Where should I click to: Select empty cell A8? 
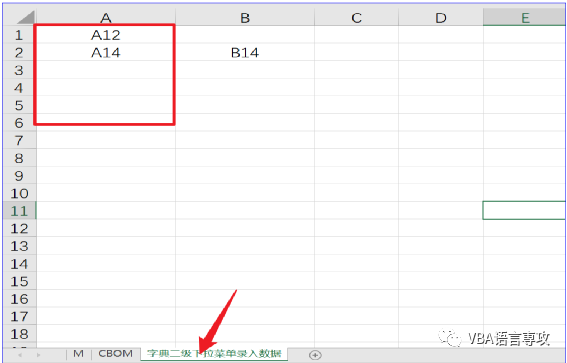point(106,158)
